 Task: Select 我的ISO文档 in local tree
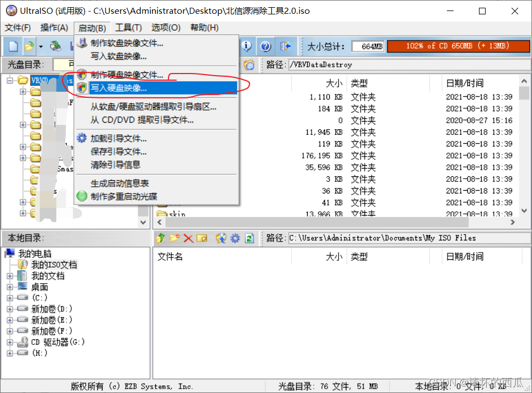point(54,264)
